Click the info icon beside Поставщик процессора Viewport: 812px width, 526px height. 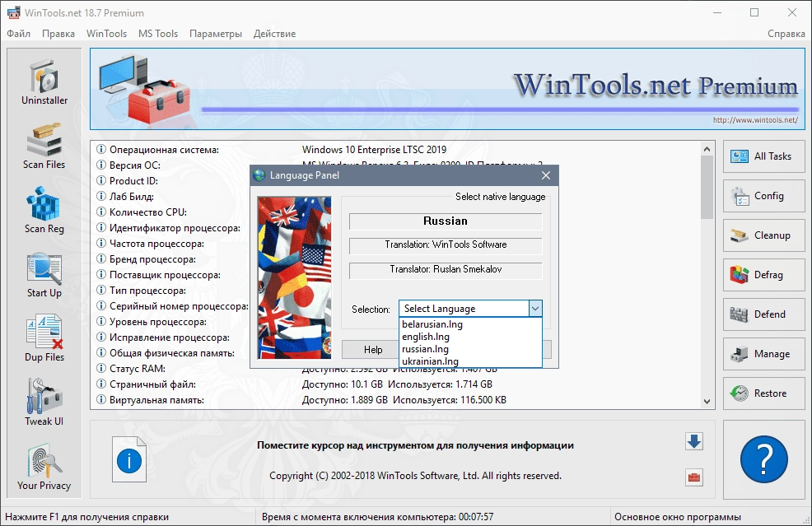tap(101, 274)
